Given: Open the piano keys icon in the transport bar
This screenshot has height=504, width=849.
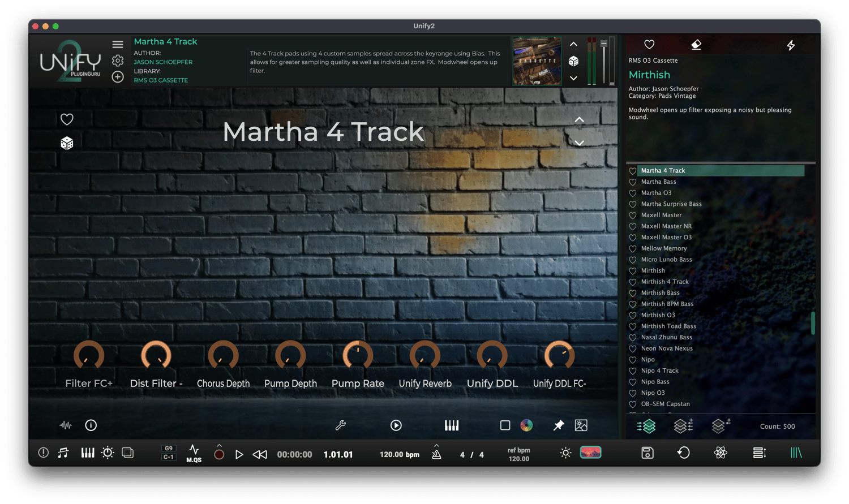Looking at the screenshot, I should coord(87,453).
